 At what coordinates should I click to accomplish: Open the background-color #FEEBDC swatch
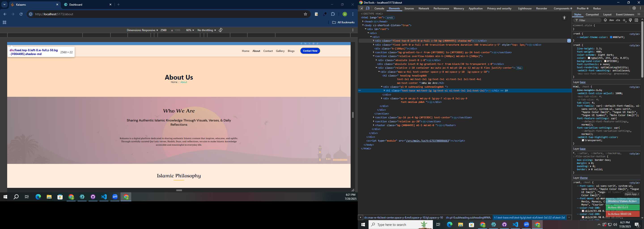(x=606, y=61)
